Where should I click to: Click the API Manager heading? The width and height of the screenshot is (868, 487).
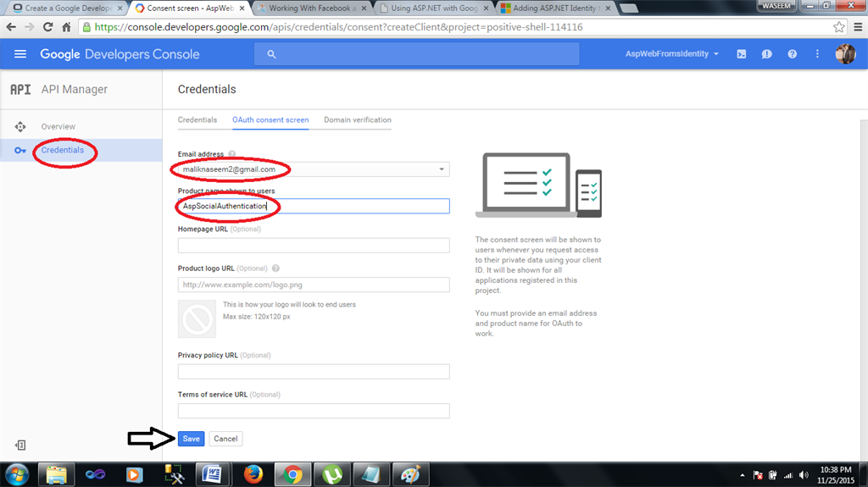click(x=75, y=89)
